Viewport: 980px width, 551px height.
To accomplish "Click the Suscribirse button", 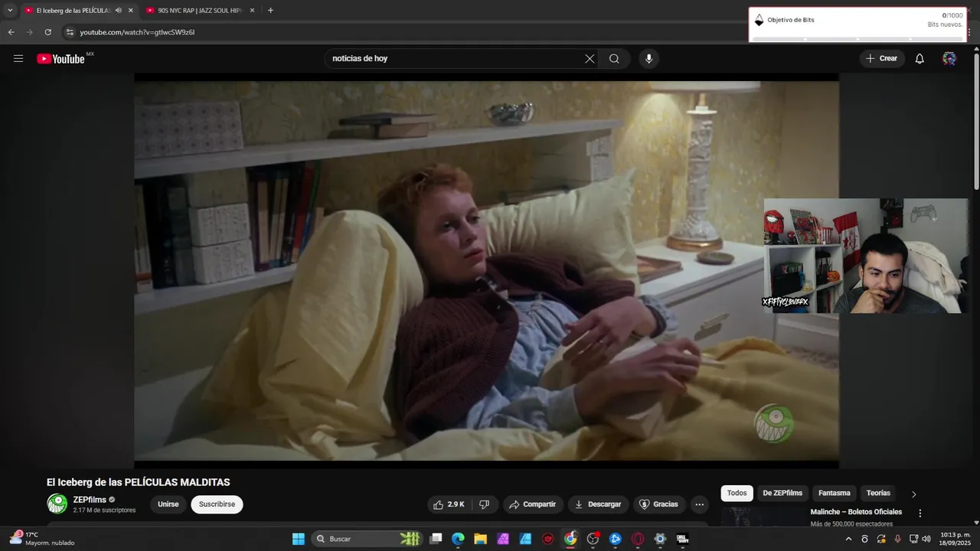I will (x=217, y=504).
